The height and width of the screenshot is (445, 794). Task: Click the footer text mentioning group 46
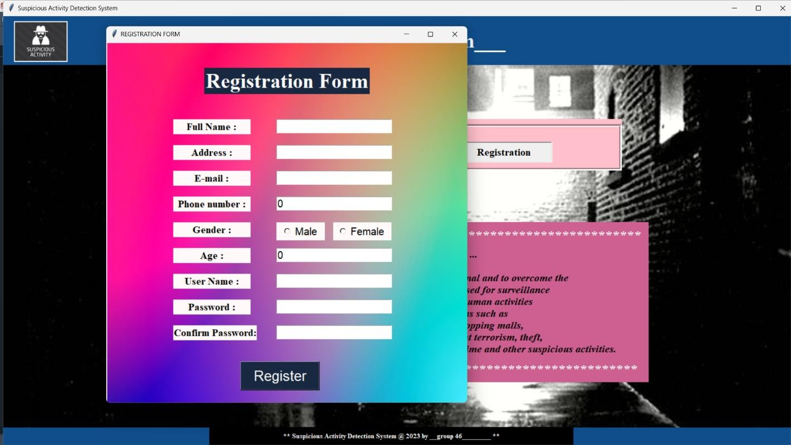[x=391, y=436]
